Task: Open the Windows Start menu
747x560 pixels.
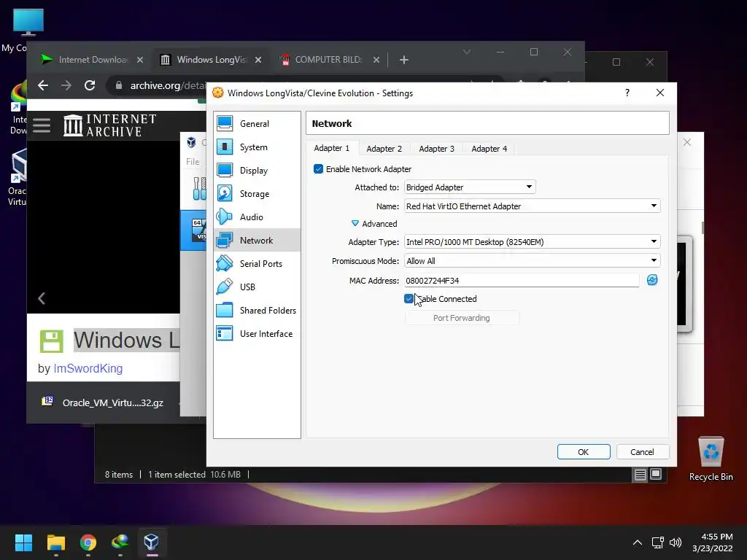Action: (23, 542)
